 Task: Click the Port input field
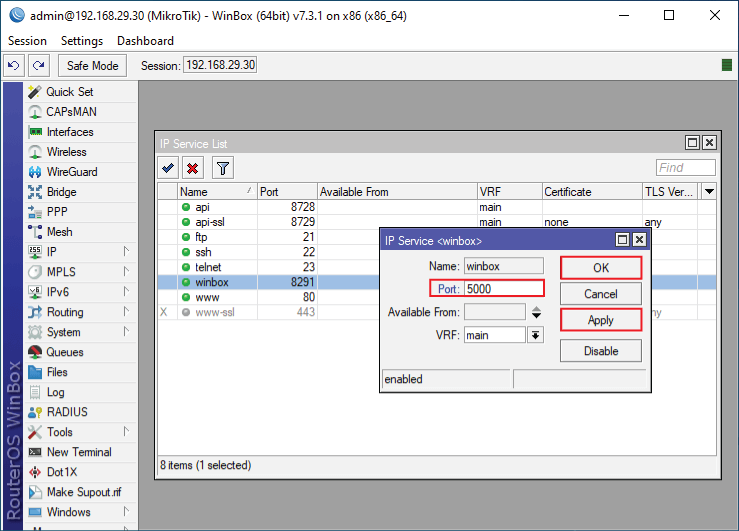[503, 289]
